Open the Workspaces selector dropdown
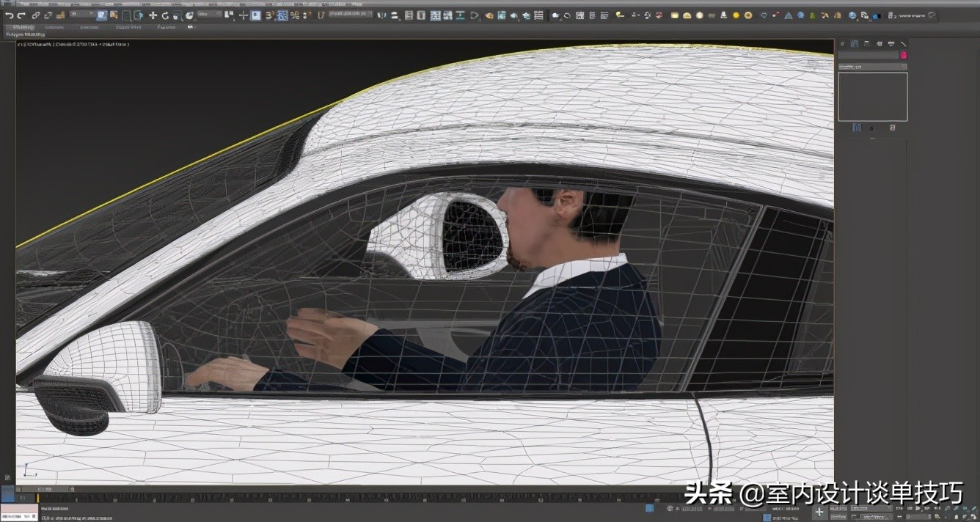Screen dimensions: 980x522 (x=912, y=15)
